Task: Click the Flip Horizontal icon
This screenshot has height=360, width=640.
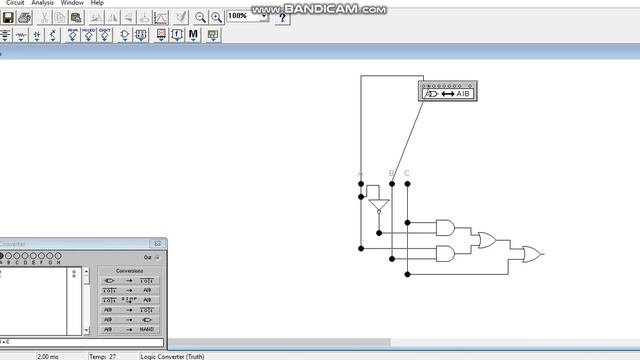Action: (112, 18)
